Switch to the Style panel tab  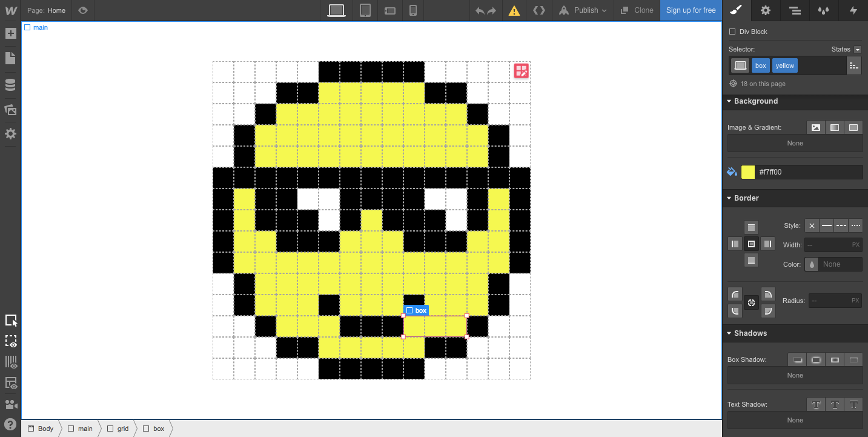point(736,10)
